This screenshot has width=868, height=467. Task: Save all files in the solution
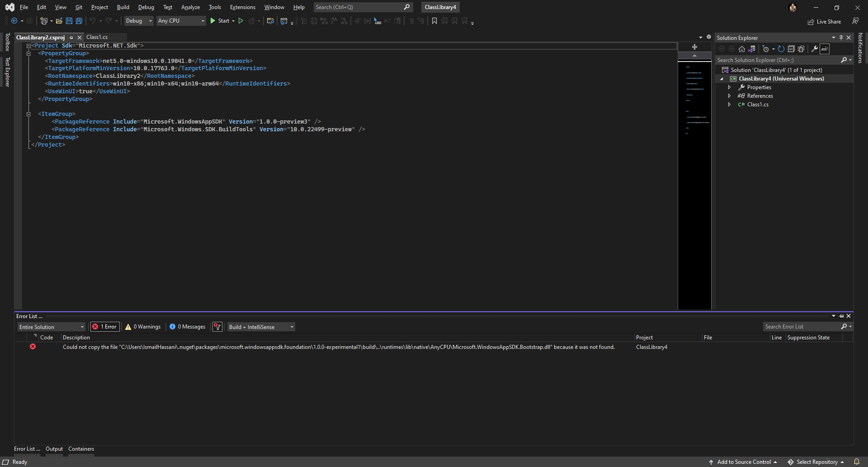pyautogui.click(x=79, y=21)
